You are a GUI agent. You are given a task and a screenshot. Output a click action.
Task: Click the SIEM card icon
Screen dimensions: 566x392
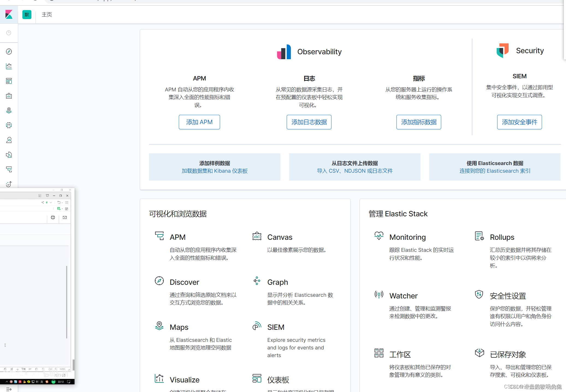[257, 326]
